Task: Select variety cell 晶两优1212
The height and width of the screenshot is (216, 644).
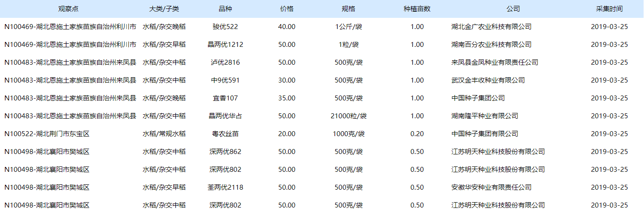Action: [225, 45]
